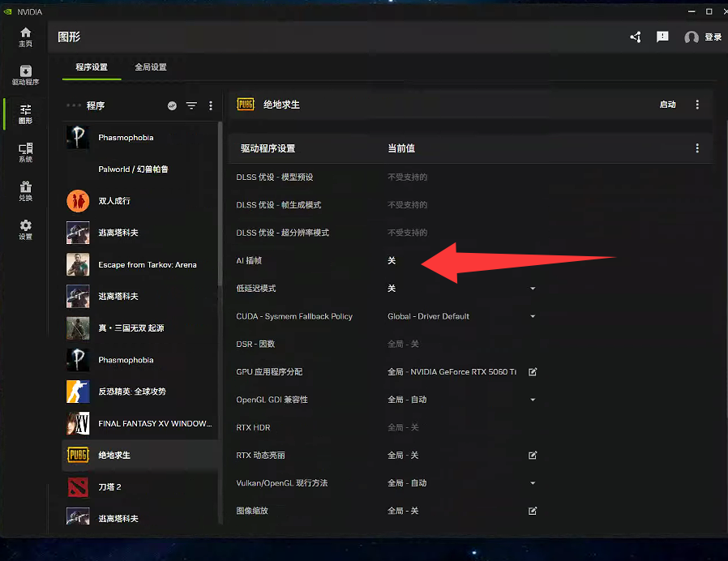Expand the OpenGL GDI 兼容性 dropdown

tap(533, 400)
